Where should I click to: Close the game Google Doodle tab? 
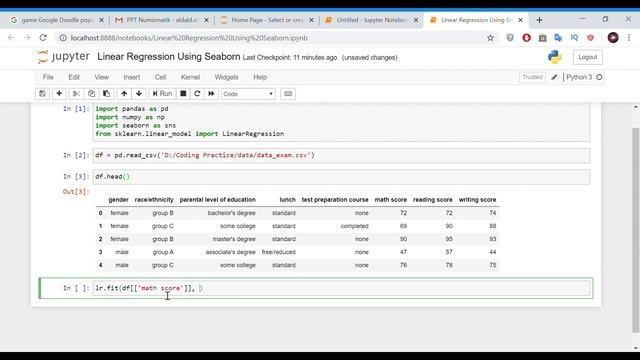(x=101, y=20)
